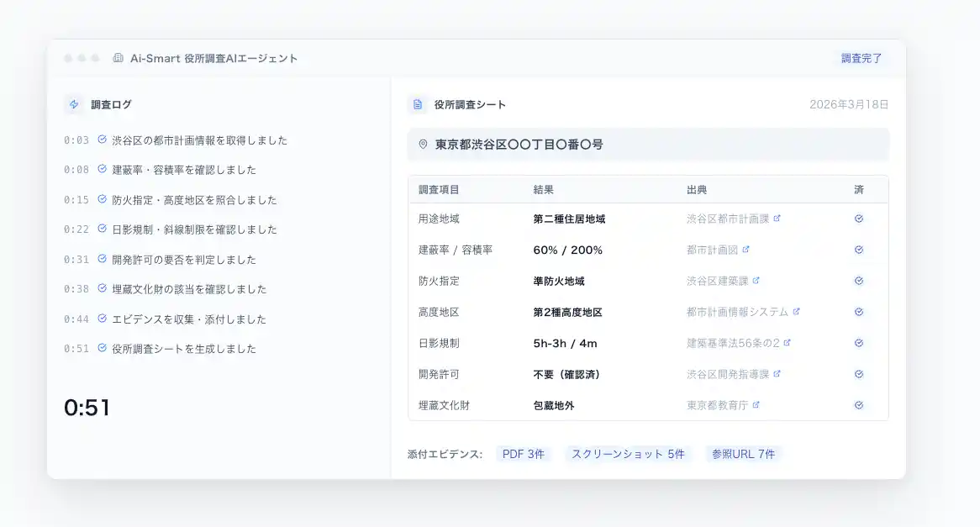
Task: Open the 都市計画情報システム source link
Action: [x=737, y=312]
